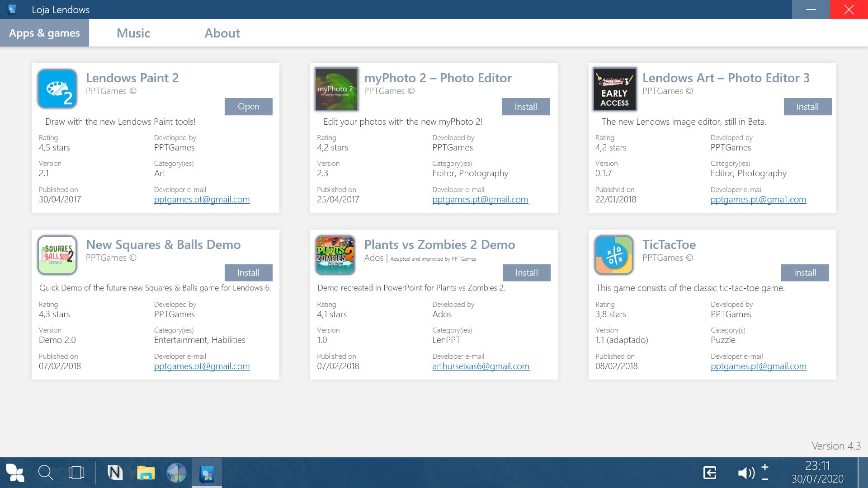
Task: Install the TicTacToe game
Action: (x=805, y=272)
